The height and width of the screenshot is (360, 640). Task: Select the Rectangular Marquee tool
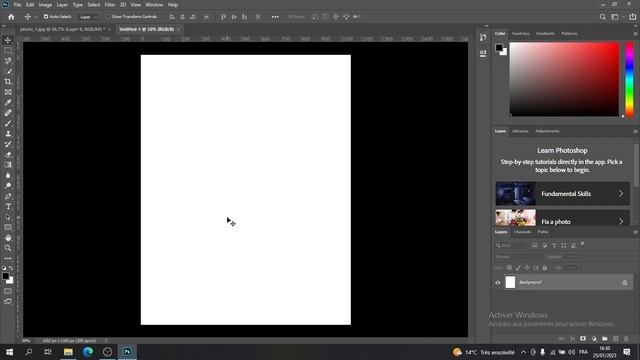pos(8,50)
